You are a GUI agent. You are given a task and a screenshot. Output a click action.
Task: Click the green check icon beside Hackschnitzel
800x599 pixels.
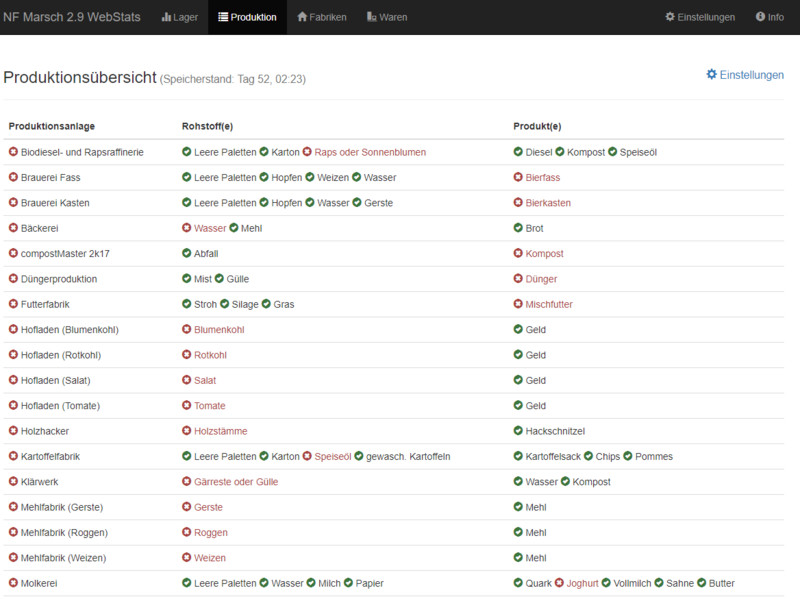coord(518,431)
